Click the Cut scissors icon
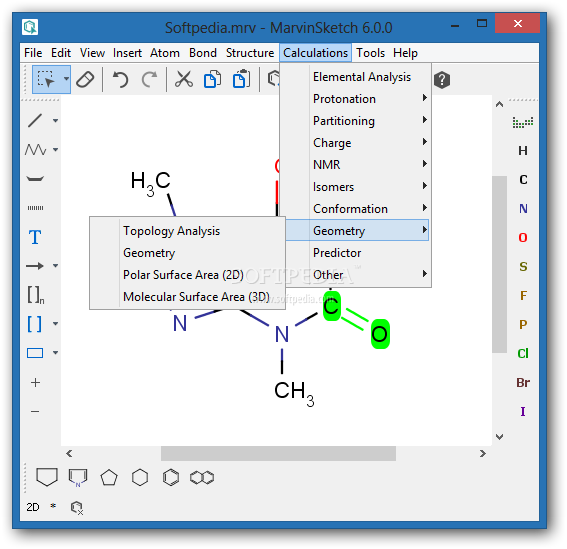567x549 pixels. [184, 79]
